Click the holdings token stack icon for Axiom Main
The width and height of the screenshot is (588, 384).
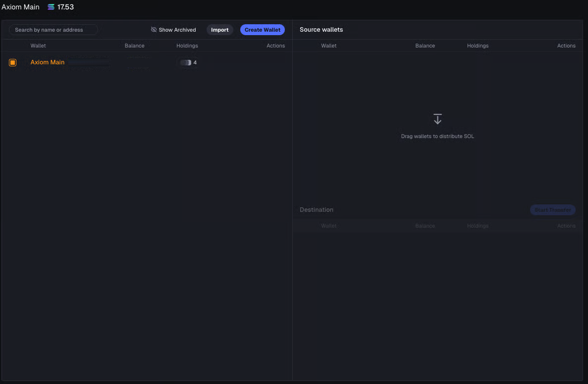185,62
